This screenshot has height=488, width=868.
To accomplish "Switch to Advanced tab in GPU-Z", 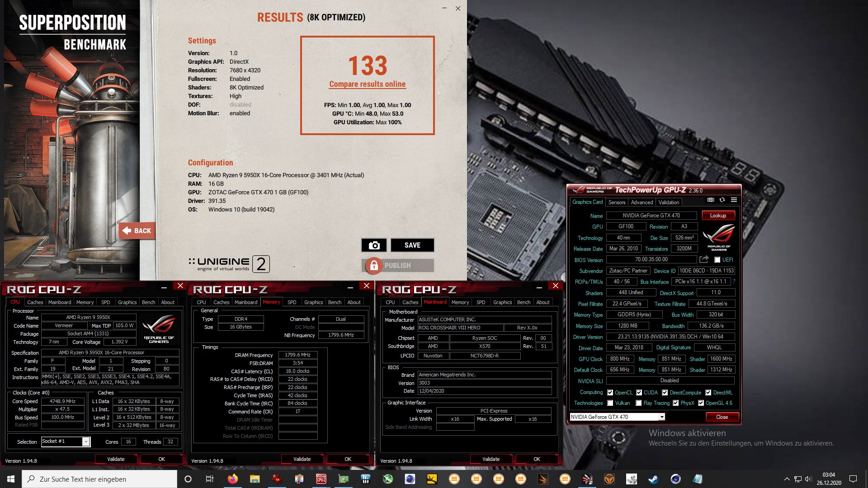I will tap(642, 202).
